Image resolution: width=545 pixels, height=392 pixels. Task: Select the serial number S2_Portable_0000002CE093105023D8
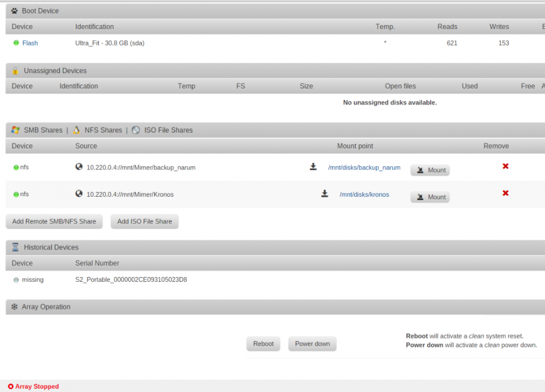click(x=131, y=280)
